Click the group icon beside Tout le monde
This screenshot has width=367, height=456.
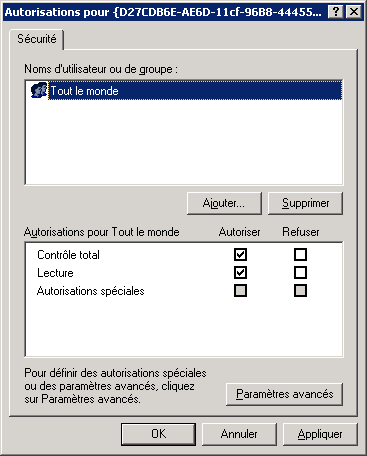point(39,90)
